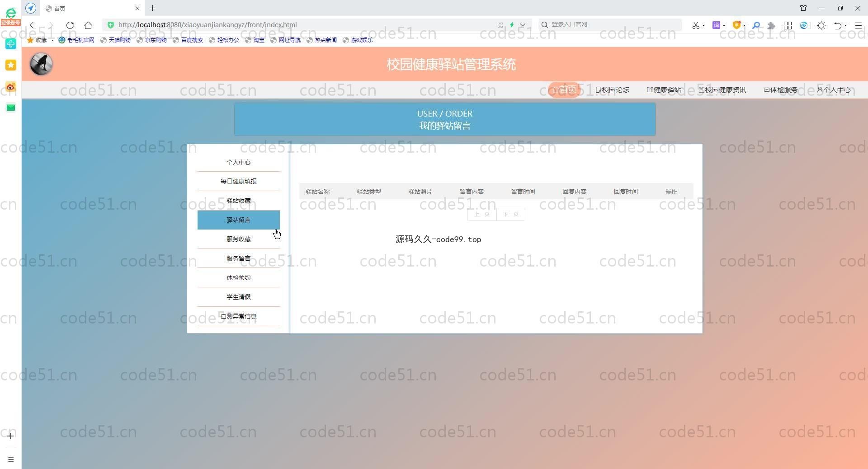Expand the 收藏 dropdown arrow
The width and height of the screenshot is (868, 469).
tap(52, 40)
